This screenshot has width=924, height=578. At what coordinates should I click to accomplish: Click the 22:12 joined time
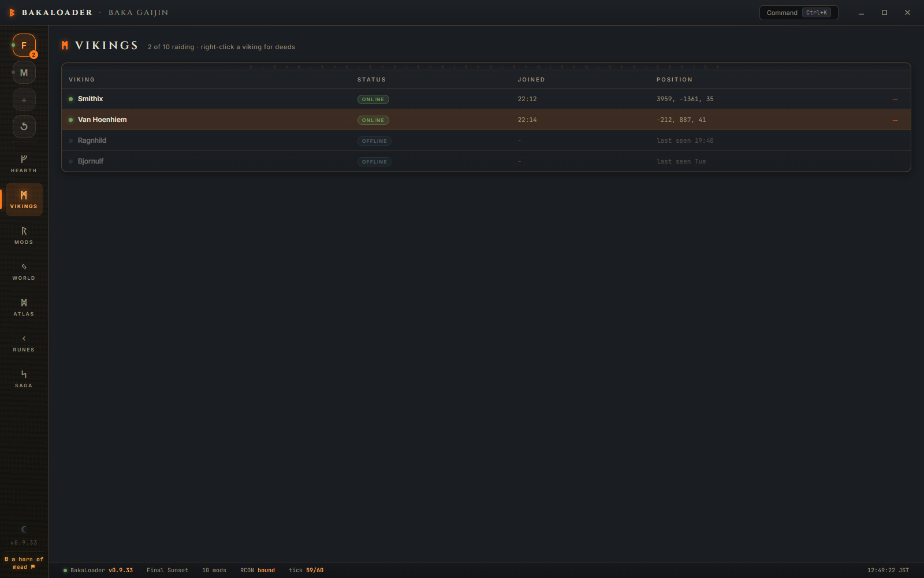527,99
